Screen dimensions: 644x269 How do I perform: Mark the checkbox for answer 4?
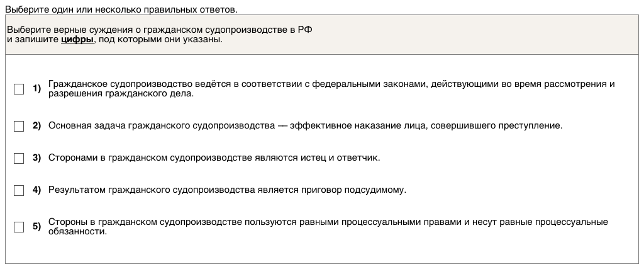[19, 190]
